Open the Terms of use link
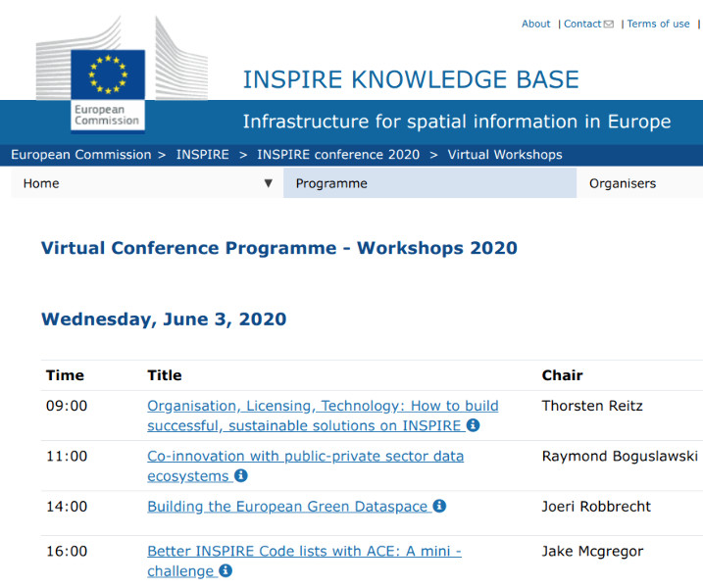This screenshot has height=588, width=703. pos(658,24)
